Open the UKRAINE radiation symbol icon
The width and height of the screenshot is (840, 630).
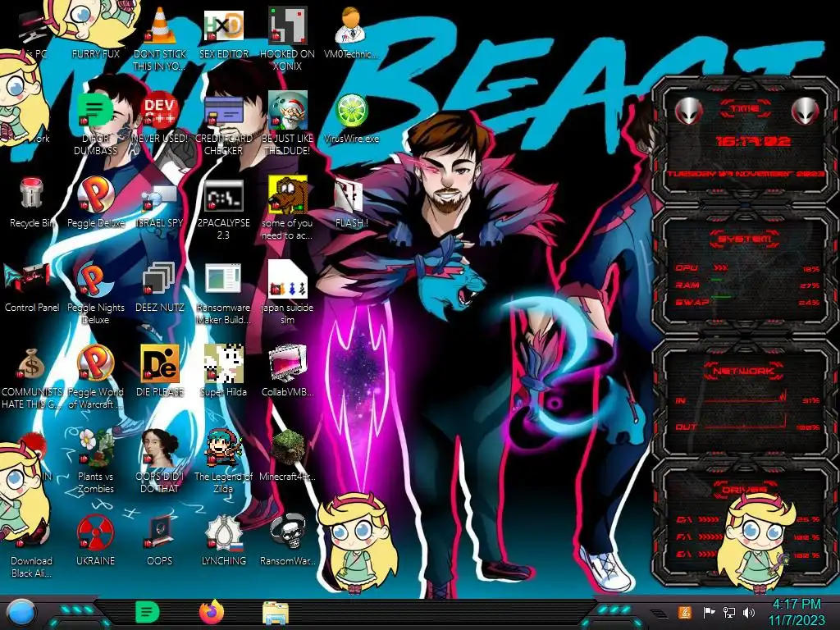96,532
